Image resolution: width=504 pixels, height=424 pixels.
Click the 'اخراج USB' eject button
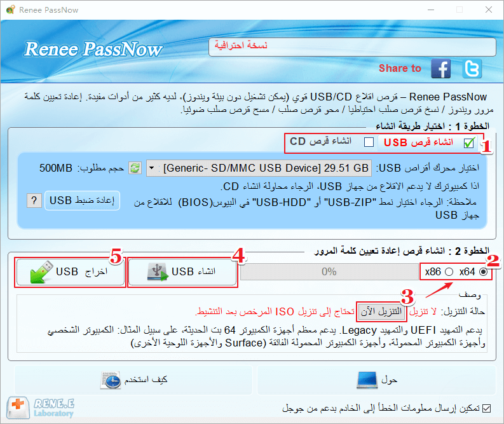pos(71,272)
